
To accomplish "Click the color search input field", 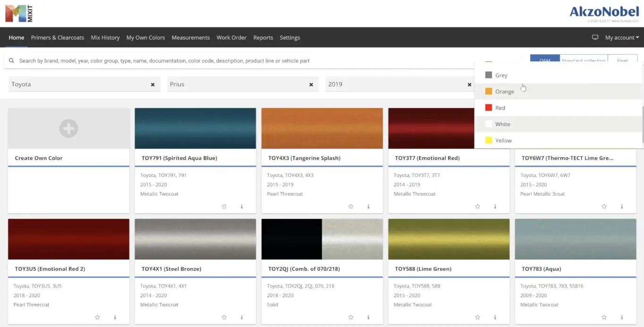I will [x=236, y=61].
